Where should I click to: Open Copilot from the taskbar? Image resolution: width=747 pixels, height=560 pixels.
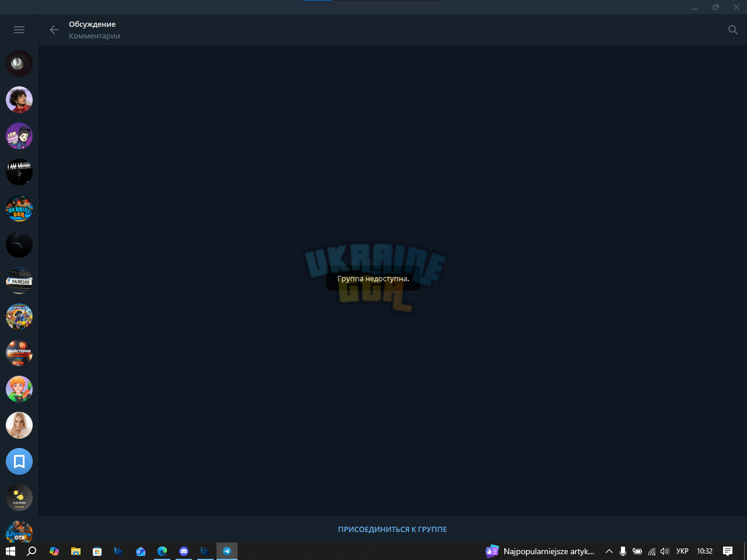click(54, 551)
